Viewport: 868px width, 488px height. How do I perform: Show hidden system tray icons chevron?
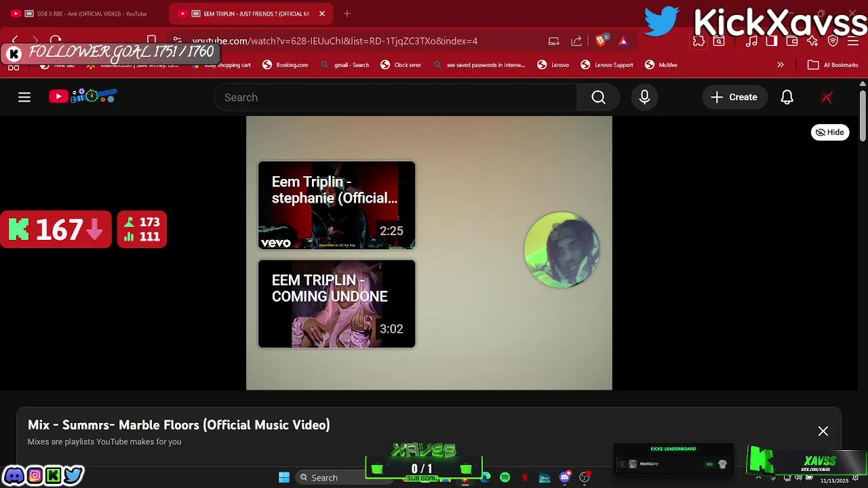758,478
